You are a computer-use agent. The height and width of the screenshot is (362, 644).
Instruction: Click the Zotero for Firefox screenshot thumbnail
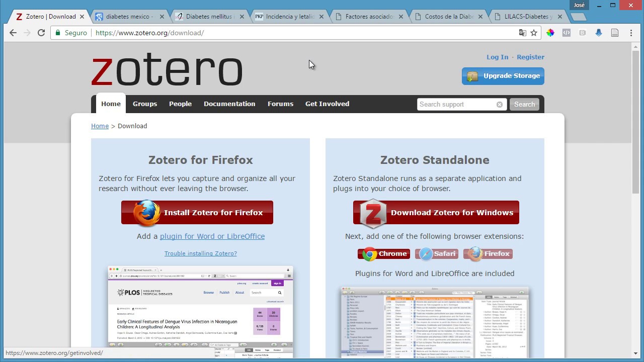(x=200, y=312)
